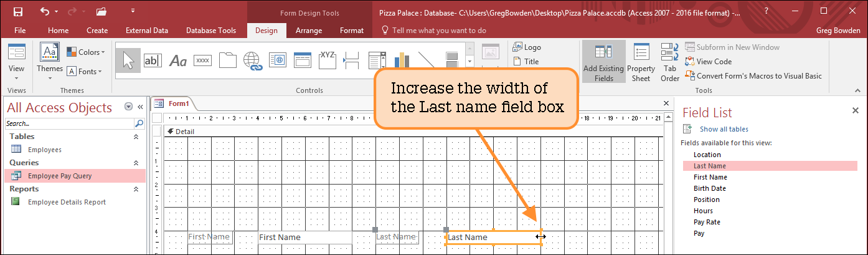Open the theme Colors dropdown
Screen dimensions: 868x255
point(86,52)
